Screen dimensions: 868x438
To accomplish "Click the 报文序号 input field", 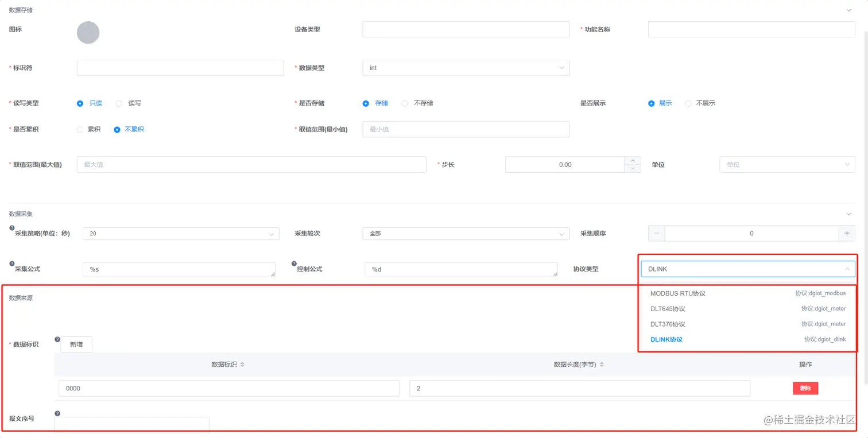I will tap(132, 424).
